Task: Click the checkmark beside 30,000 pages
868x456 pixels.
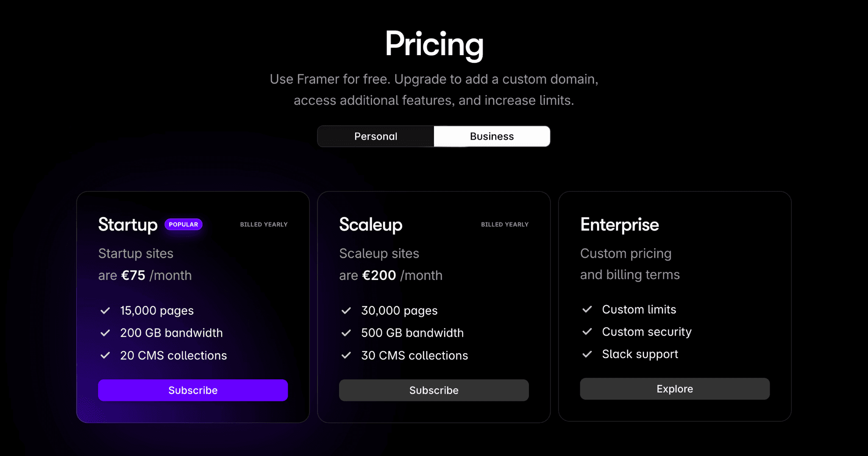Action: tap(346, 311)
